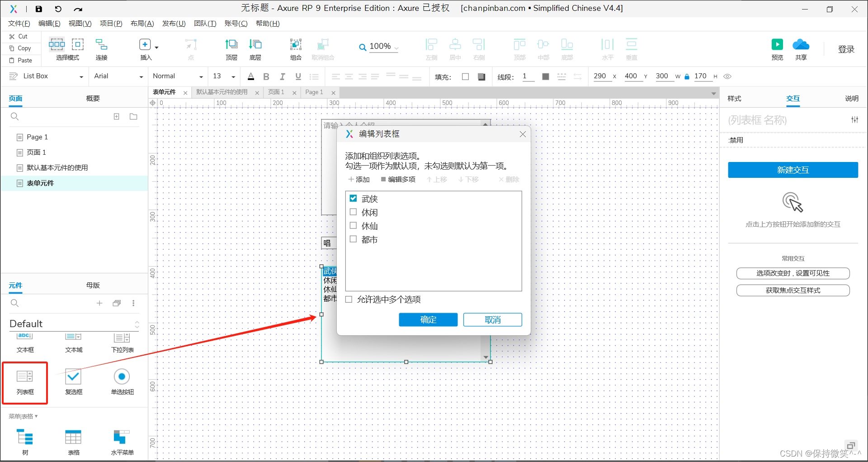Image resolution: width=868 pixels, height=462 pixels.
Task: Open the 文件(F) menu
Action: 19,24
